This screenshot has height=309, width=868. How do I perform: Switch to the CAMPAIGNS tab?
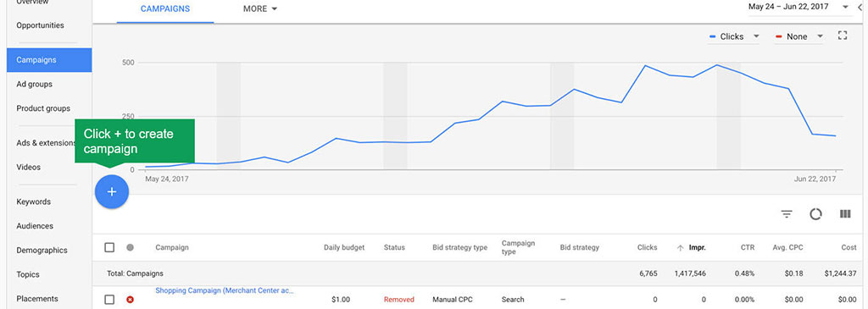[165, 8]
